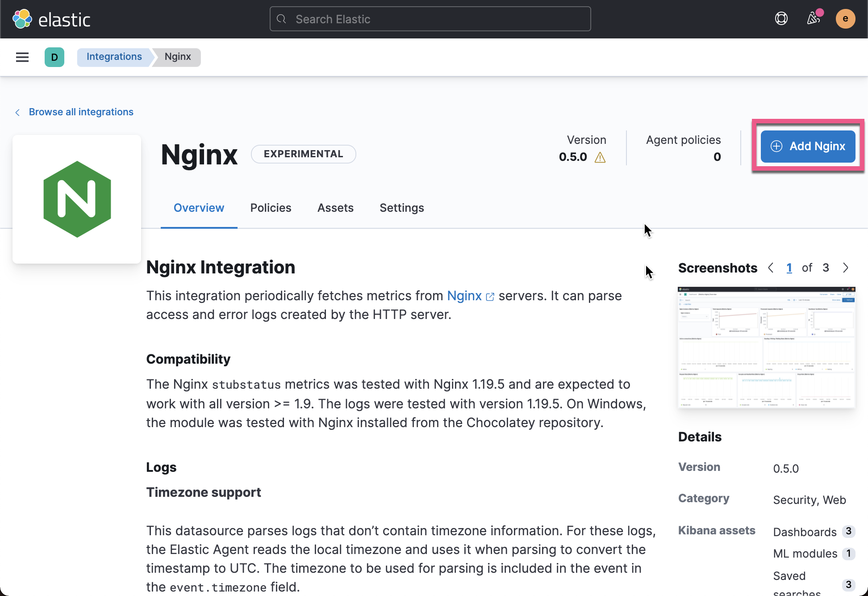Click the Add Nginx button
868x596 pixels.
[808, 146]
